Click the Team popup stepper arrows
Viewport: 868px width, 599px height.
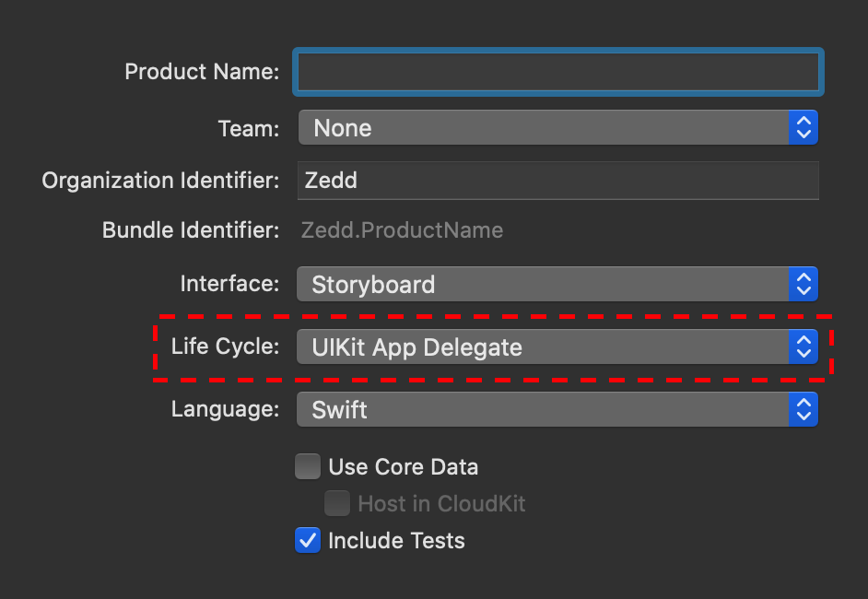click(x=803, y=128)
